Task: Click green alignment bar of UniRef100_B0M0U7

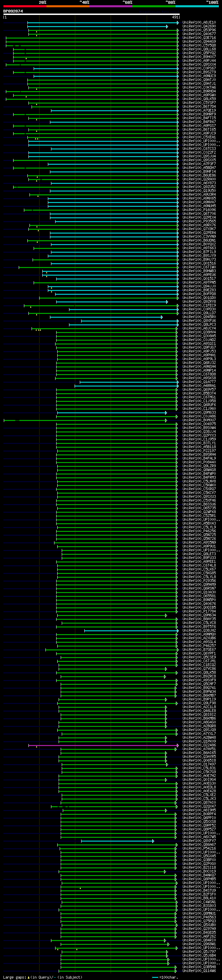Action: coord(85,420)
